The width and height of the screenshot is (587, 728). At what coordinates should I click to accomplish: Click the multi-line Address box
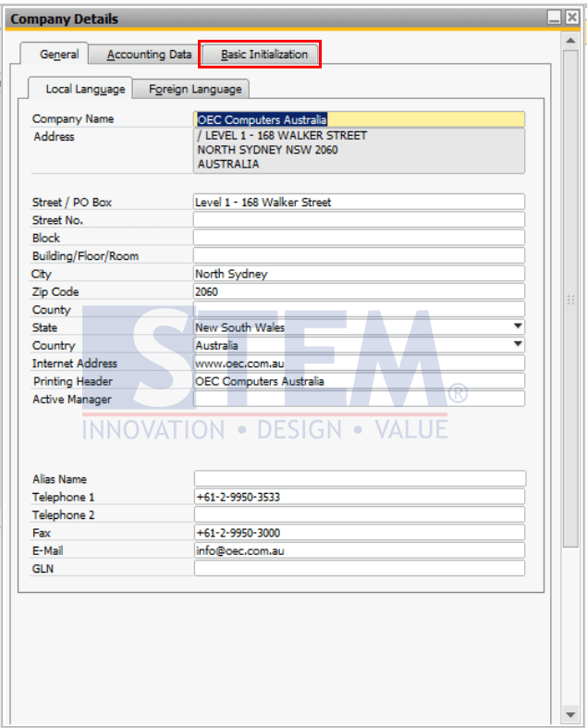pos(360,150)
